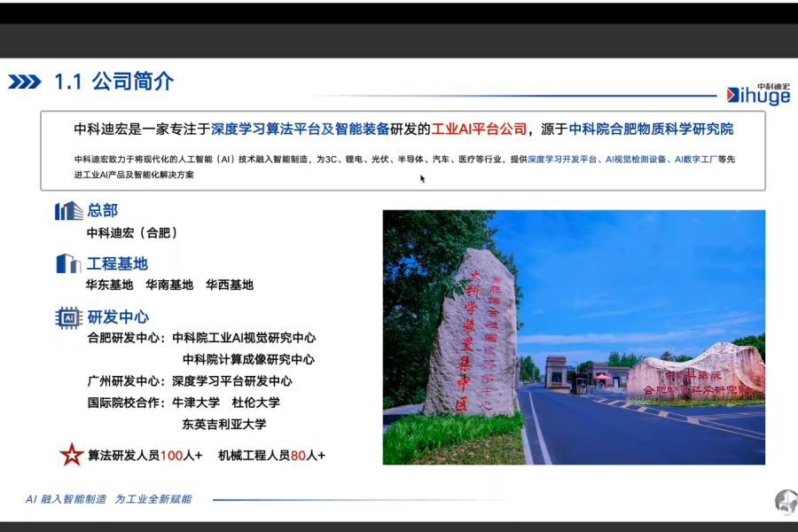This screenshot has width=798, height=532.
Task: Click the 工程基地 section heading
Action: (x=117, y=264)
